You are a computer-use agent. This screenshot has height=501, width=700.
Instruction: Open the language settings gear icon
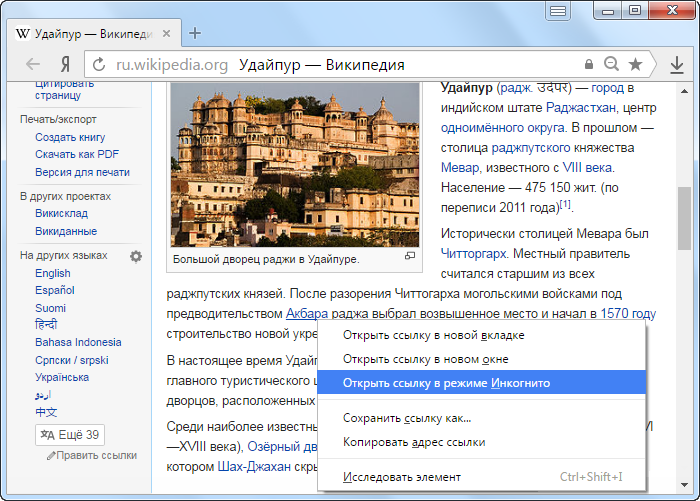click(x=136, y=256)
